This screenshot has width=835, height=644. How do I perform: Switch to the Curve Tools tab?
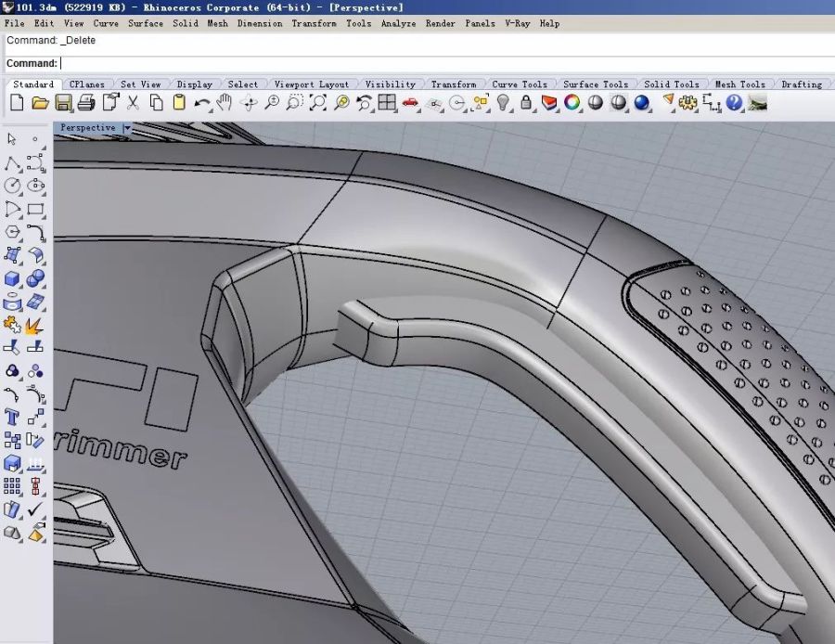click(519, 84)
